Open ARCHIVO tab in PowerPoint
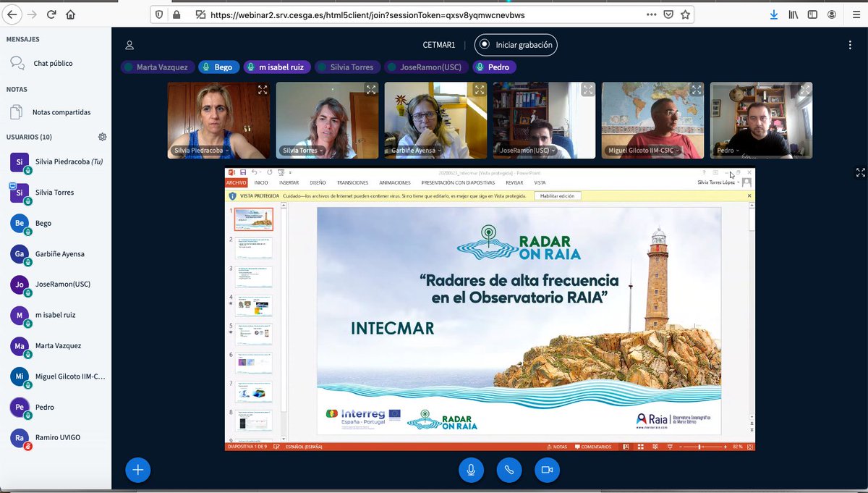868x493 pixels. coord(237,183)
